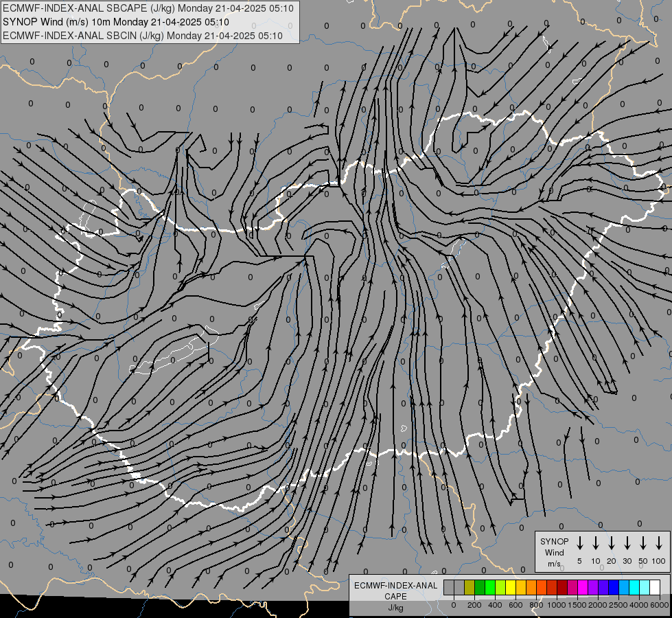
Task: Pick the pure yellow CAPE legend swatch
Action: click(511, 587)
